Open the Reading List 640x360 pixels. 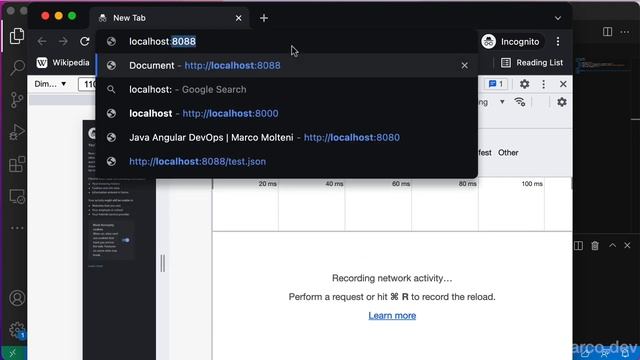(532, 62)
